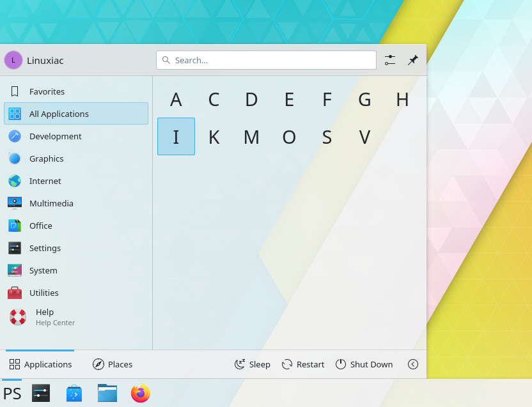
Task: Jump to letter F section
Action: tap(327, 100)
